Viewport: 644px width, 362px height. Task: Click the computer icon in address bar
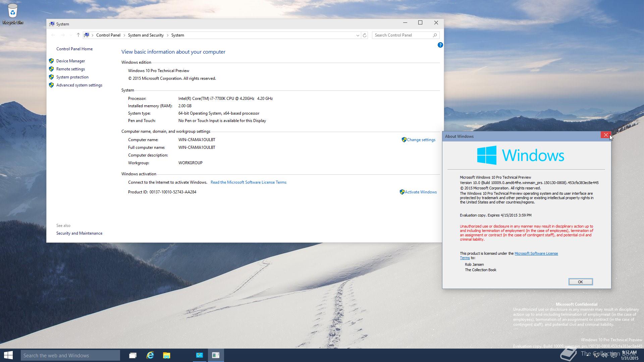click(x=87, y=35)
